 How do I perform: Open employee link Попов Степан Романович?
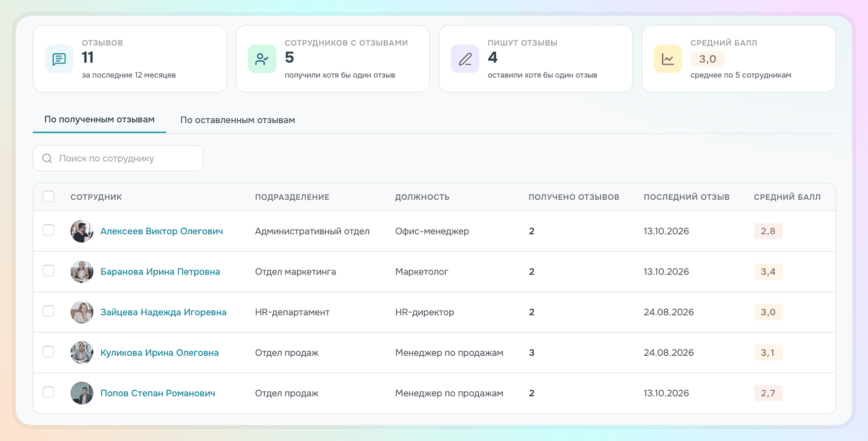158,393
